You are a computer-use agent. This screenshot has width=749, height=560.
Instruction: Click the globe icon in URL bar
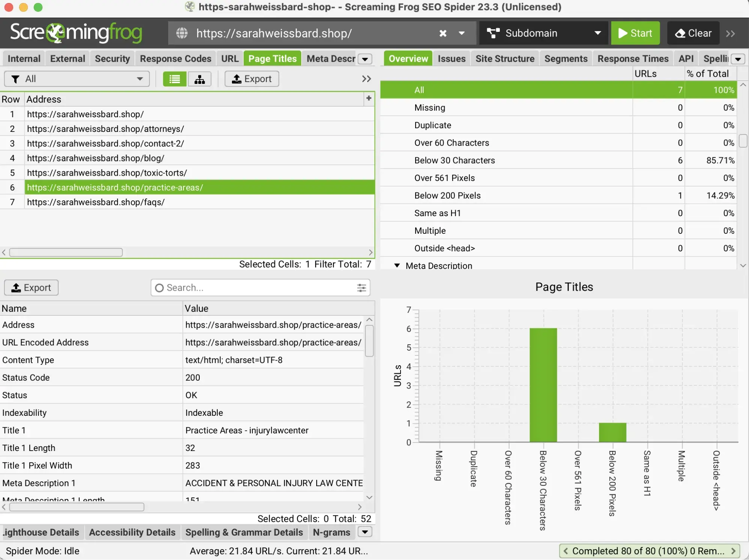tap(182, 33)
